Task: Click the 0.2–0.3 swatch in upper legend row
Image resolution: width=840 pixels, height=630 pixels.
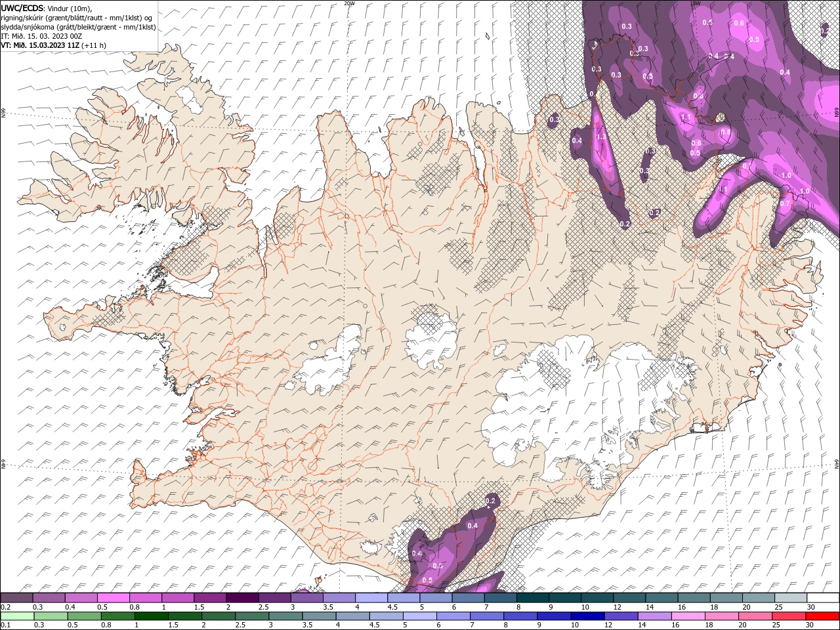Action: (17, 597)
